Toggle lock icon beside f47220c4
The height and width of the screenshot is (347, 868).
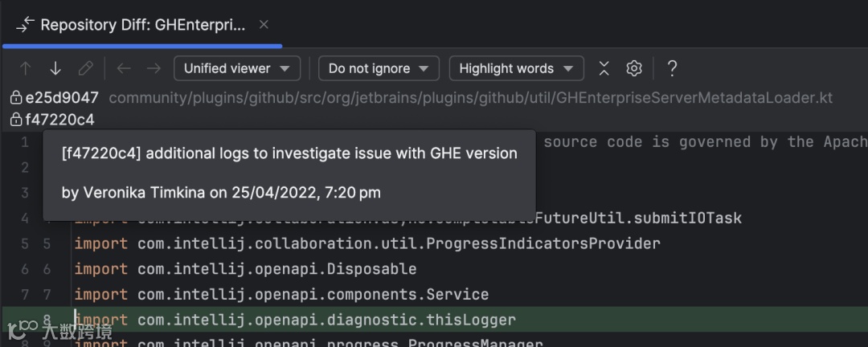click(15, 120)
